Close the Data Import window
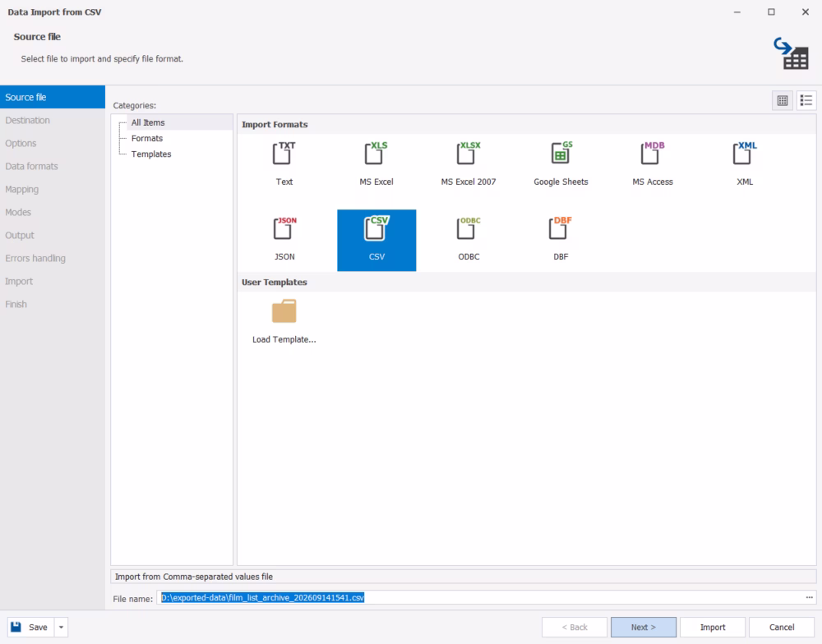The image size is (822, 644). click(806, 11)
